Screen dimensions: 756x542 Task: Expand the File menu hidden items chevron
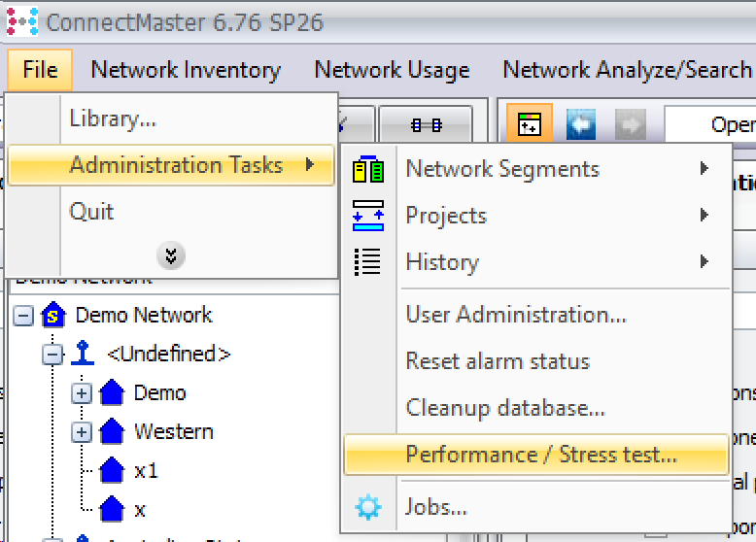[x=171, y=255]
